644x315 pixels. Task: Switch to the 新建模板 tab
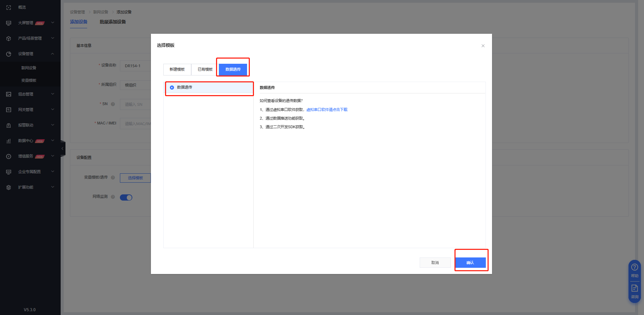coord(177,69)
